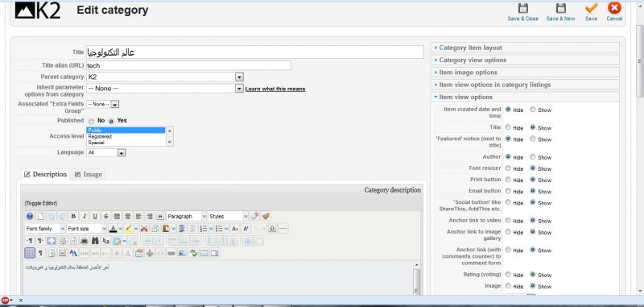The image size is (644, 307).
Task: Click the Cancel button
Action: coord(614,12)
